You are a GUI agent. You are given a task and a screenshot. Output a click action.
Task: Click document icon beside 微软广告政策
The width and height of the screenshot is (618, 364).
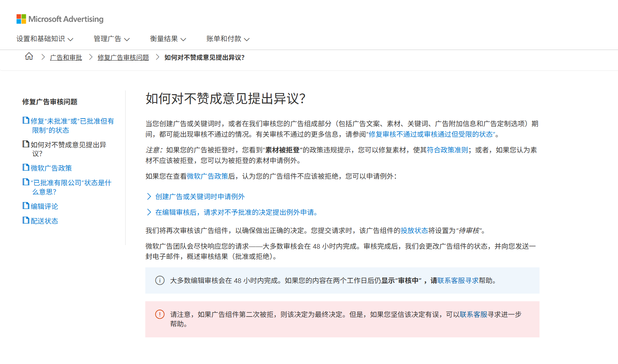point(26,167)
